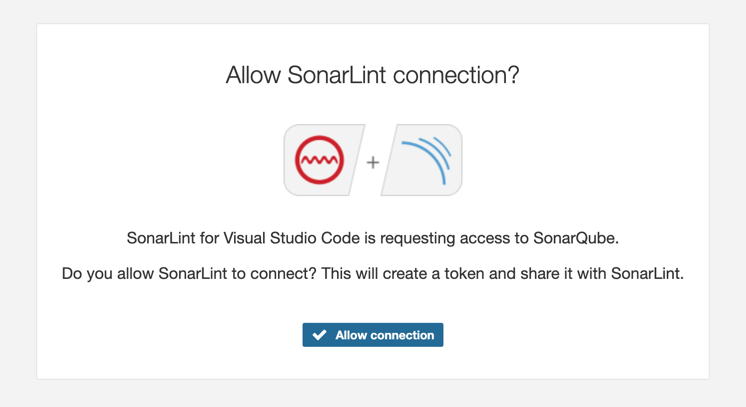Click the red SonarLint logo icon
This screenshot has height=407, width=746.
coord(319,160)
